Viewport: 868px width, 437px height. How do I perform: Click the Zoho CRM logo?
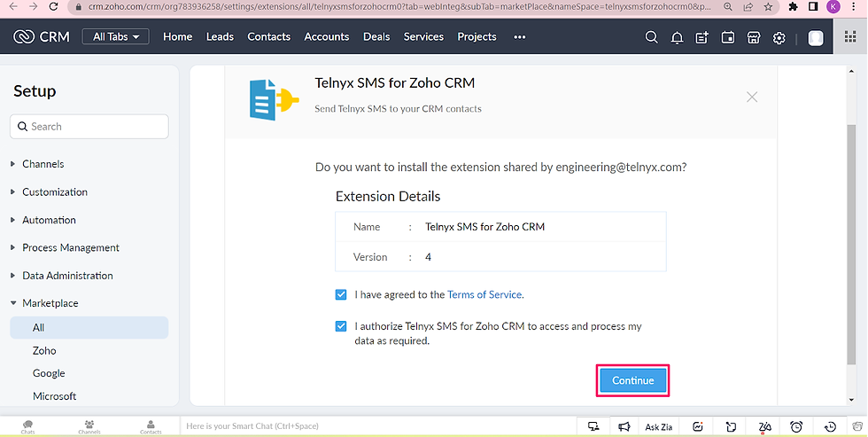tap(42, 36)
